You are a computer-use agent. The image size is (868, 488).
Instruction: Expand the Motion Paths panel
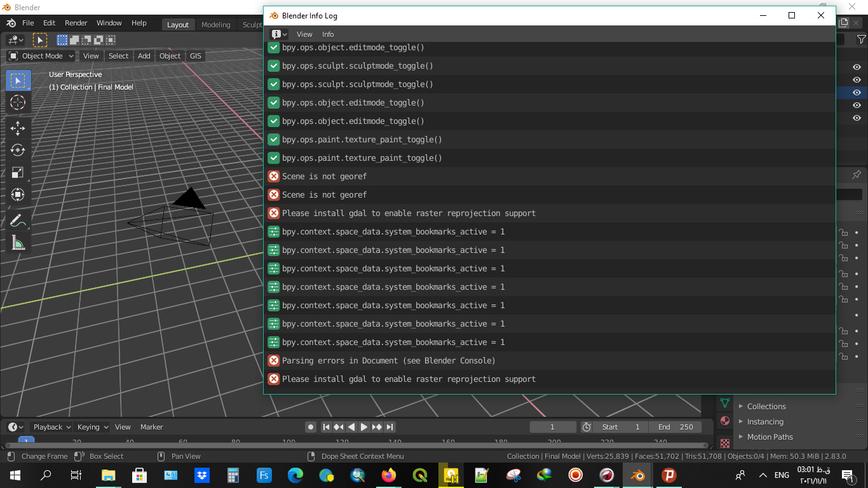[770, 437]
